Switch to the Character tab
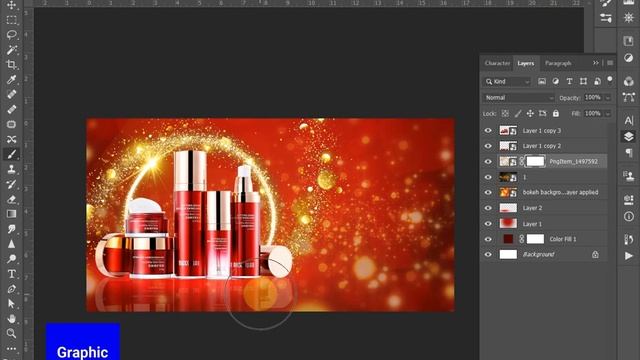The image size is (640, 360). (x=497, y=63)
